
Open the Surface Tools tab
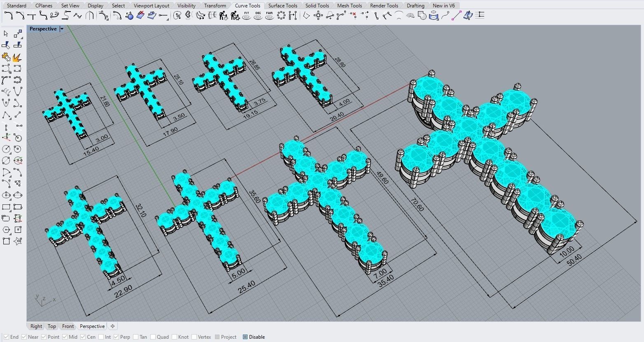[x=282, y=5]
